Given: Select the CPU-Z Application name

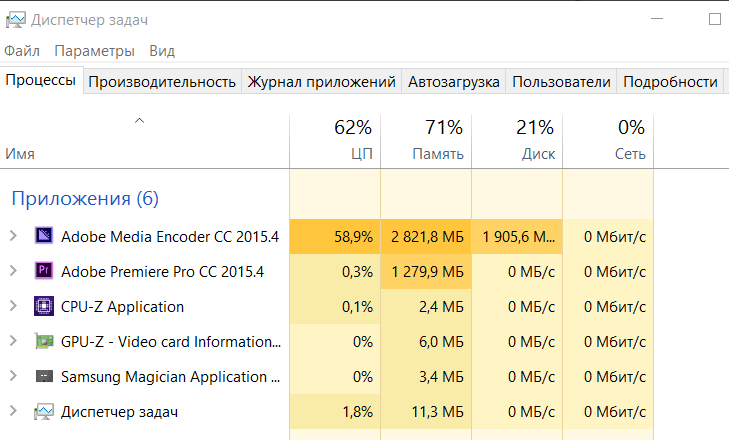Looking at the screenshot, I should click(122, 307).
